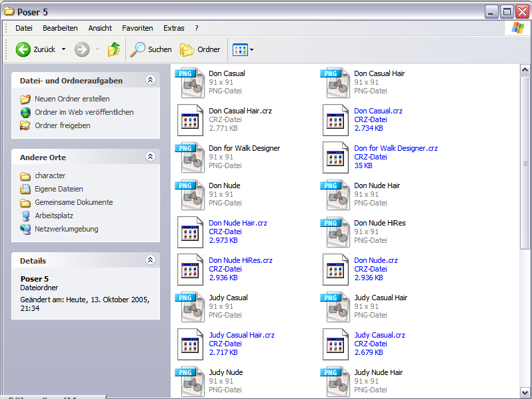Collapse the Datei- und Ordneraufgaben panel

click(x=150, y=80)
